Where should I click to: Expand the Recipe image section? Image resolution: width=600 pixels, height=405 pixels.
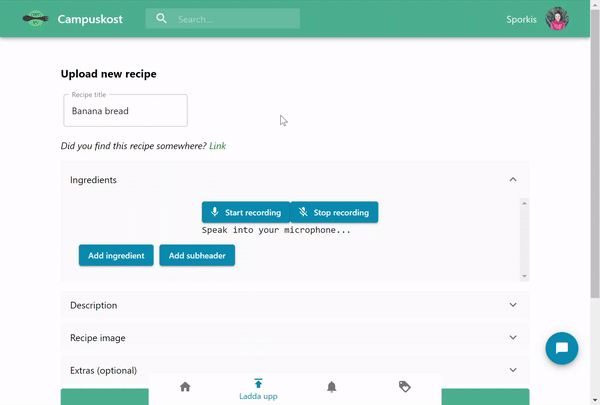[x=295, y=338]
